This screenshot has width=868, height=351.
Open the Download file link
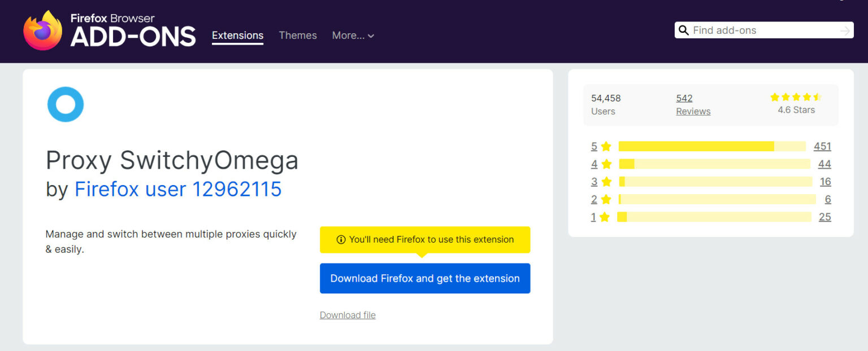point(348,315)
